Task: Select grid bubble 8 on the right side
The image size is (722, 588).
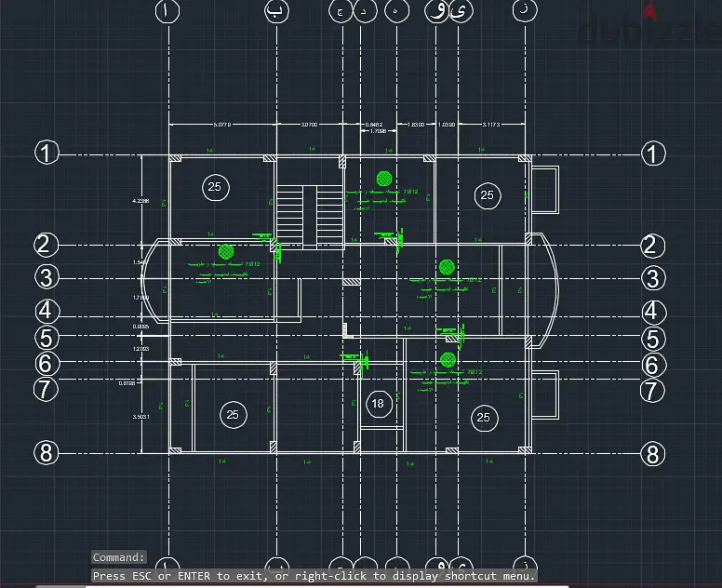Action: point(653,454)
